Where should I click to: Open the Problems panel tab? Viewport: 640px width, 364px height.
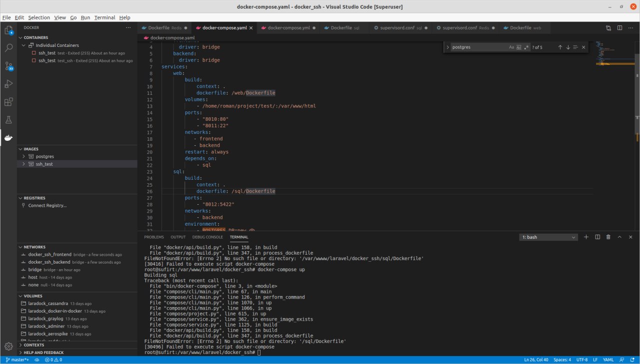click(154, 237)
